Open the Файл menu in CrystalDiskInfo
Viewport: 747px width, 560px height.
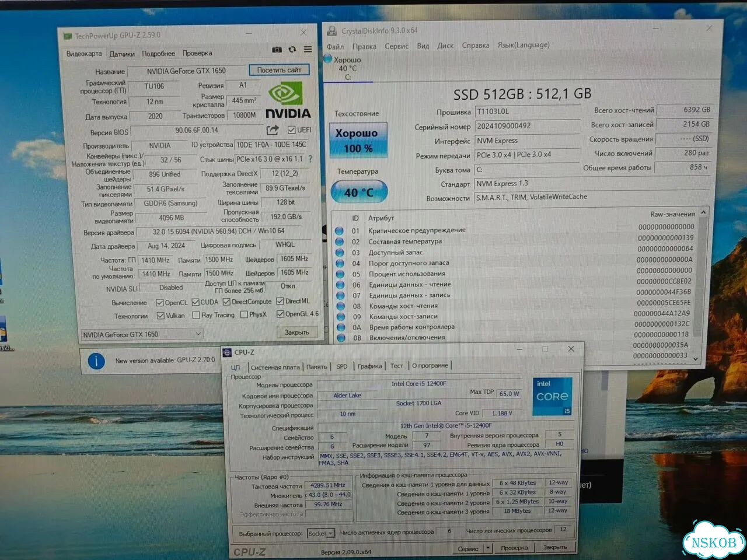(335, 47)
